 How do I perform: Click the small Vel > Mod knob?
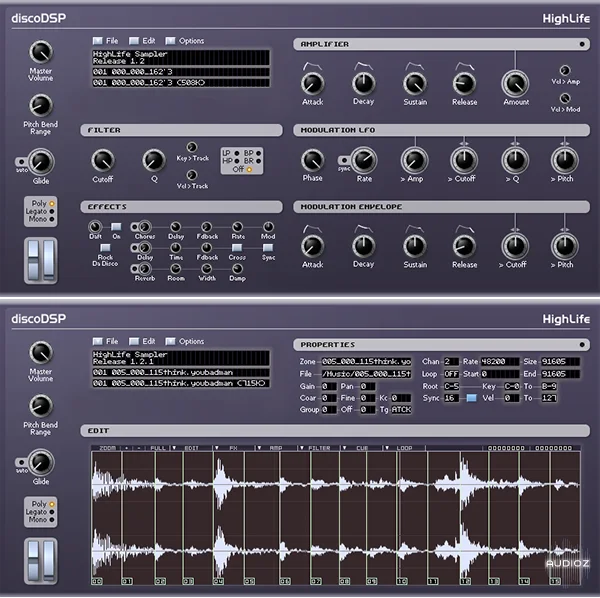(565, 98)
